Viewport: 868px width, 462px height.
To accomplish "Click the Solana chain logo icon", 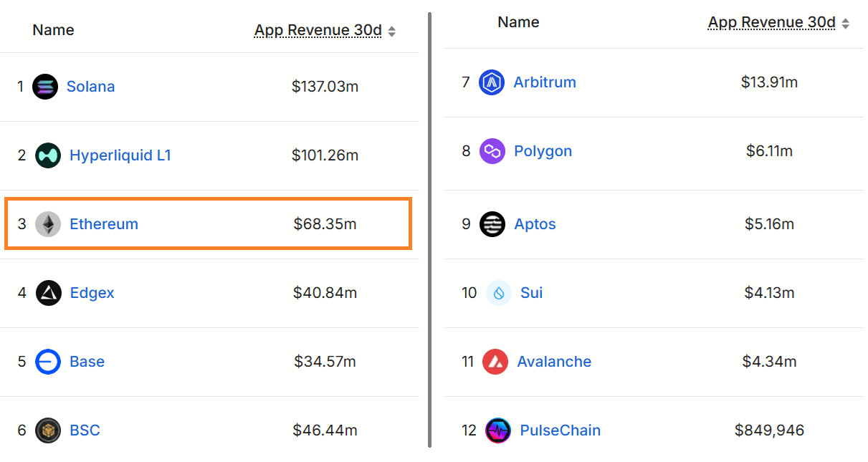I will 45,87.
